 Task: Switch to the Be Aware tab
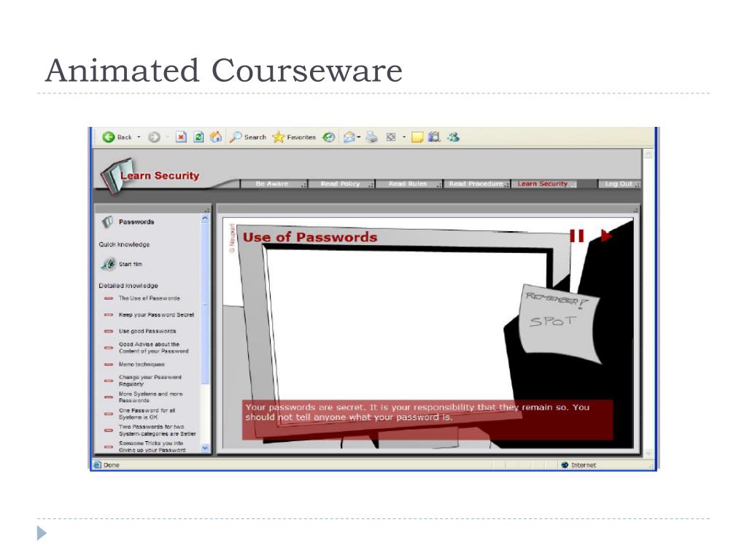click(x=274, y=184)
